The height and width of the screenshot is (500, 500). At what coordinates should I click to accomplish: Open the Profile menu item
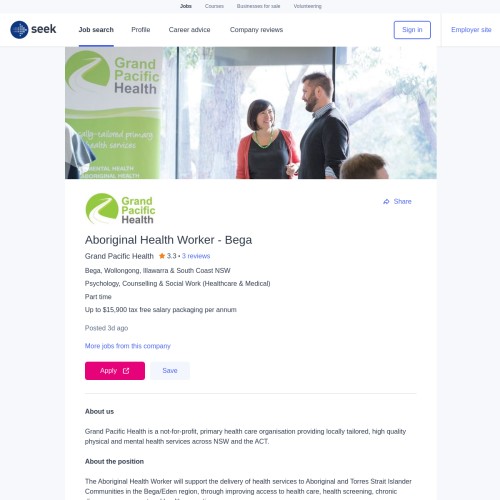[141, 30]
